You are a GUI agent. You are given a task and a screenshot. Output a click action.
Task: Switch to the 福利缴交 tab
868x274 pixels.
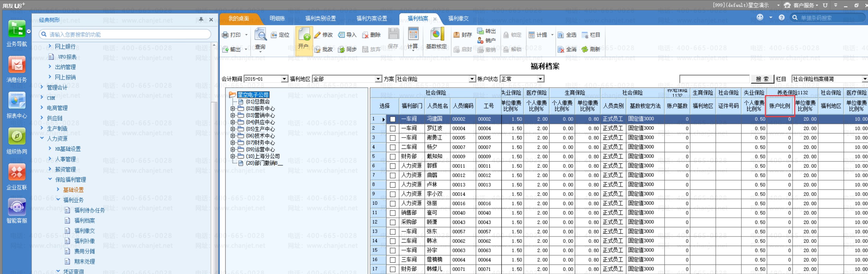(x=458, y=18)
